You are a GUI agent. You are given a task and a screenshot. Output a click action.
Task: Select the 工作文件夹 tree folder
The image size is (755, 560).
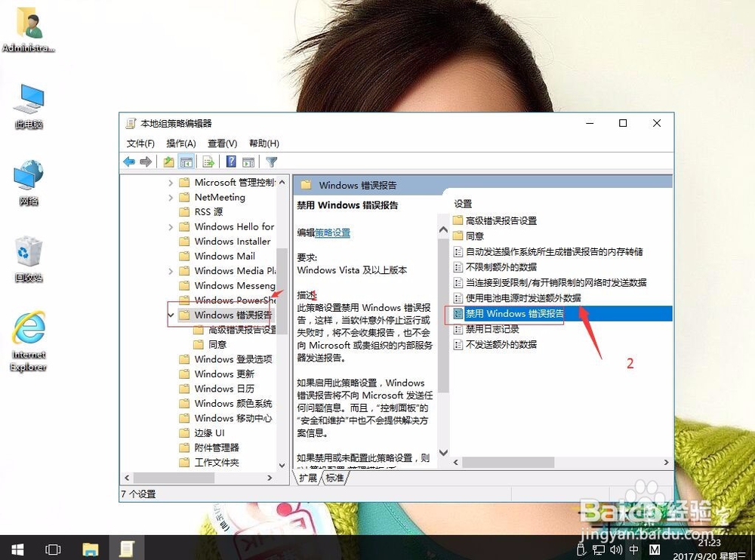coord(209,462)
